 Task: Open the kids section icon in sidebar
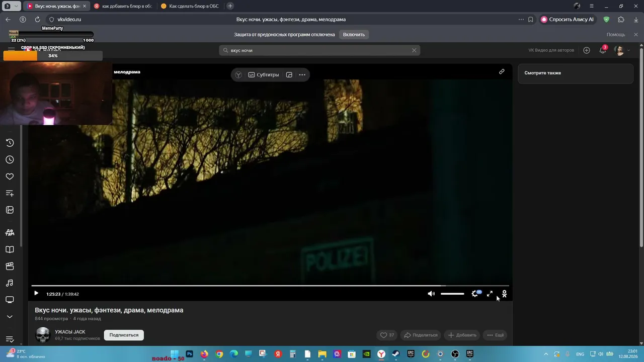[10, 233]
